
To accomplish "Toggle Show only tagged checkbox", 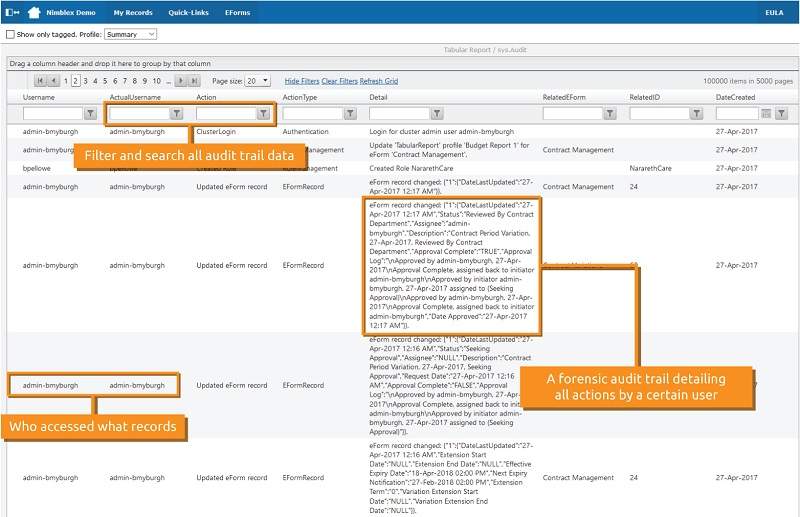I will [x=10, y=34].
